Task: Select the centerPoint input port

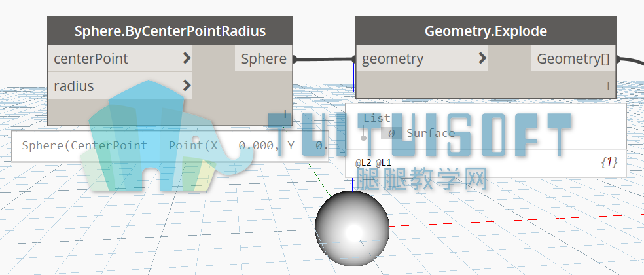Action: click(120, 58)
